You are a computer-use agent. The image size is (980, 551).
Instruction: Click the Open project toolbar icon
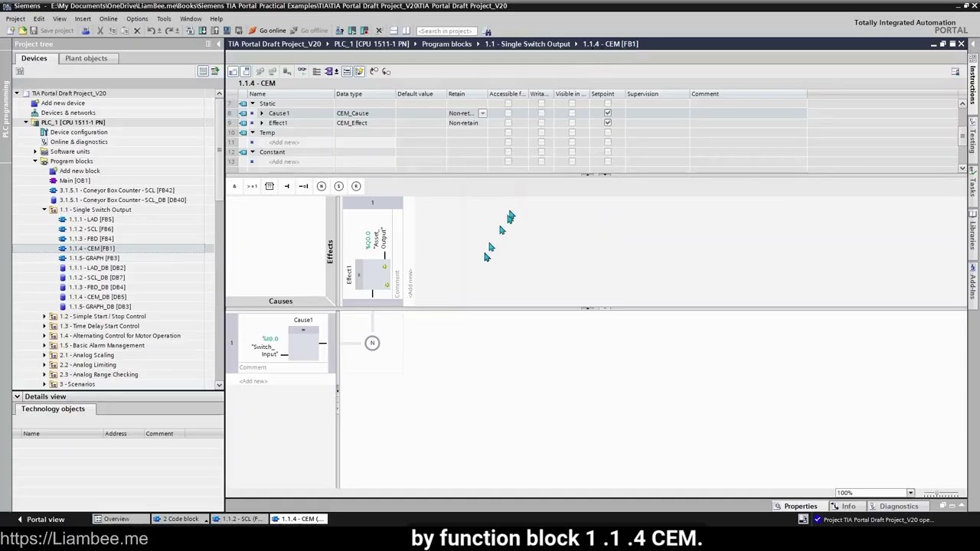tap(22, 31)
